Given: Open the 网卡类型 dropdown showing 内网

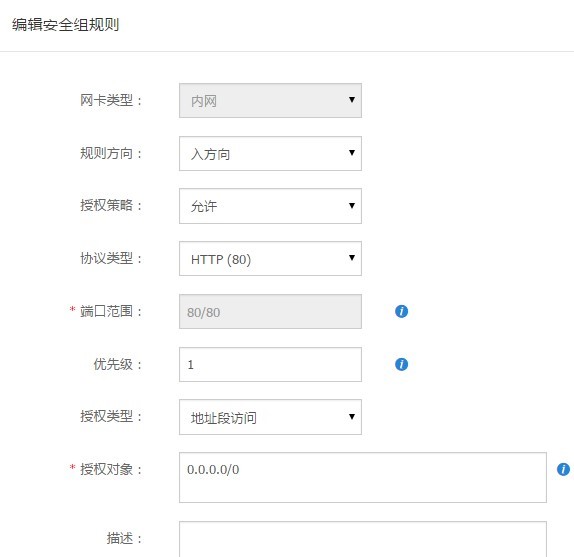Looking at the screenshot, I should (270, 101).
